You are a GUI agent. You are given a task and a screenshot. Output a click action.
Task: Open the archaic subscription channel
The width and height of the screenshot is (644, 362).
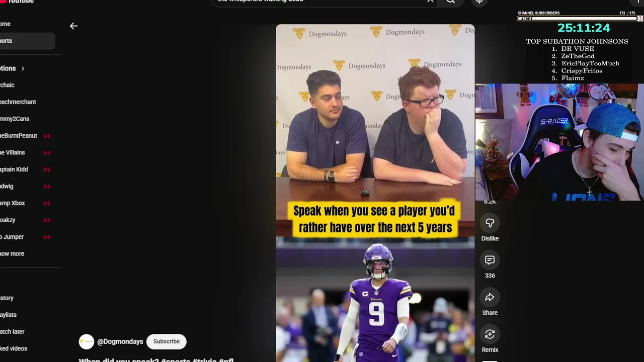point(28,85)
